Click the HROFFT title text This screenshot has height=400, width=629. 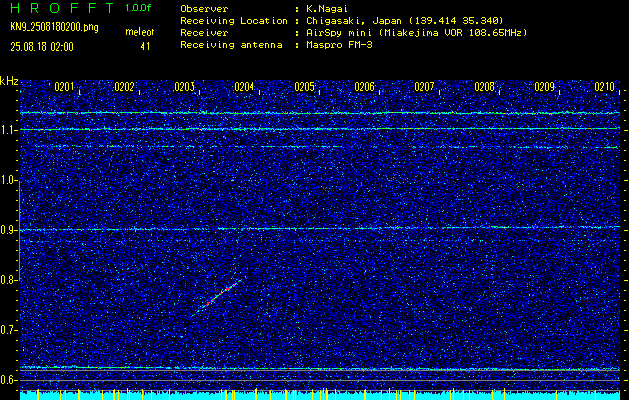pos(62,8)
